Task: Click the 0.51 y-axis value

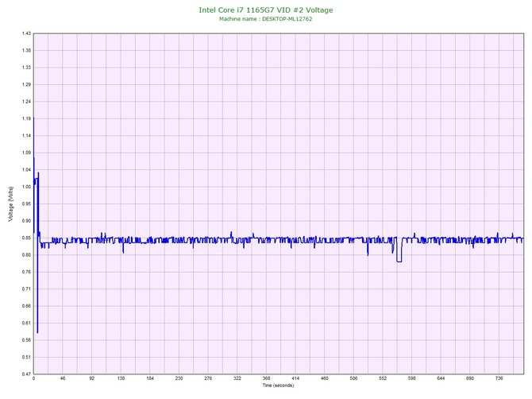Action: [26, 357]
